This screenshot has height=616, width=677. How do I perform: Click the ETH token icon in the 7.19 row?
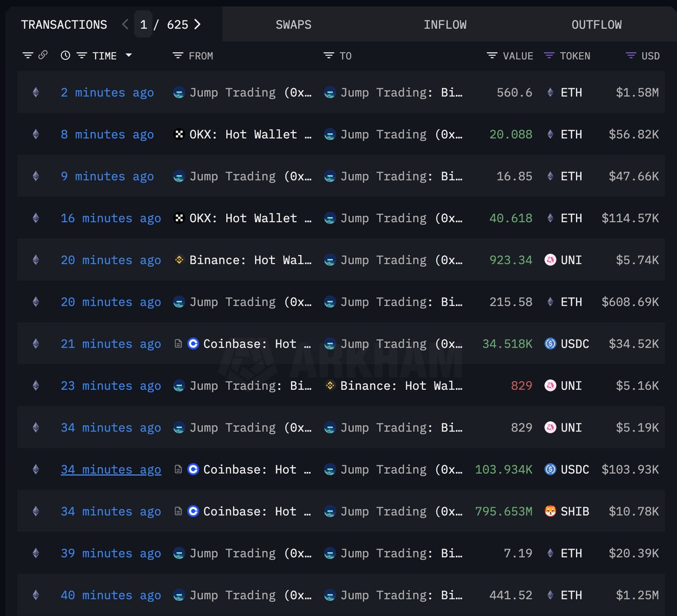[x=551, y=553]
